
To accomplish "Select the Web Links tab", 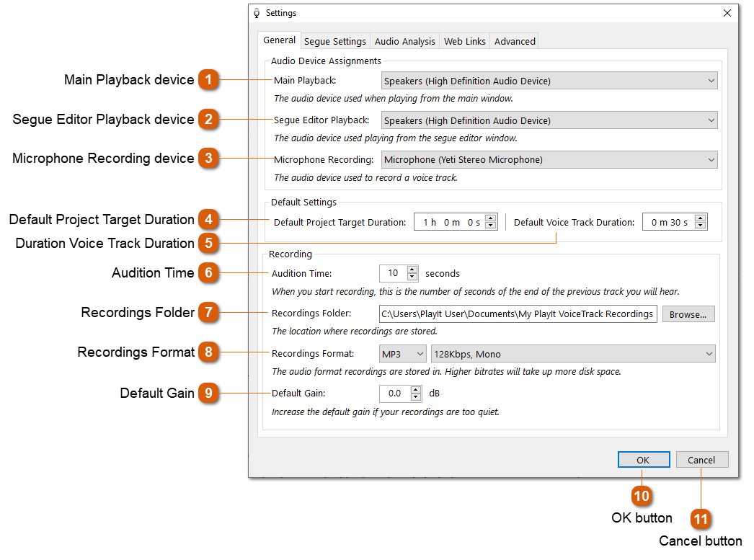I will coord(464,41).
